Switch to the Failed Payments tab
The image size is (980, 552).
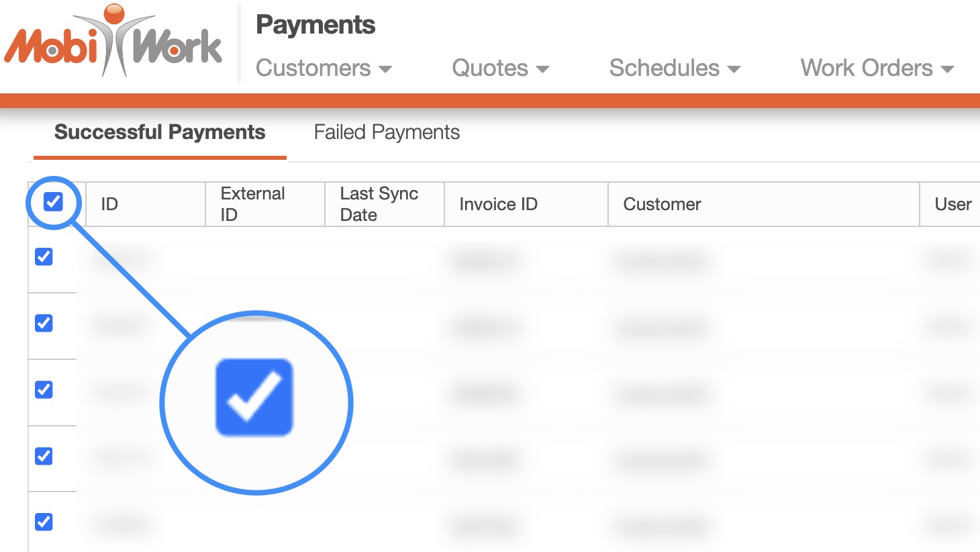pyautogui.click(x=387, y=132)
